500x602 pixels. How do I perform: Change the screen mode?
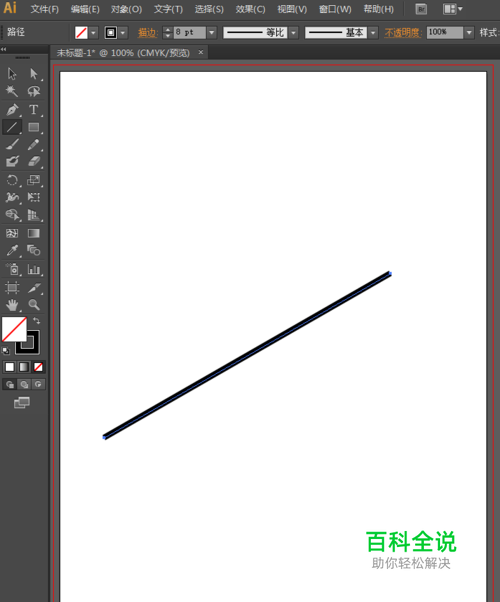tap(22, 402)
